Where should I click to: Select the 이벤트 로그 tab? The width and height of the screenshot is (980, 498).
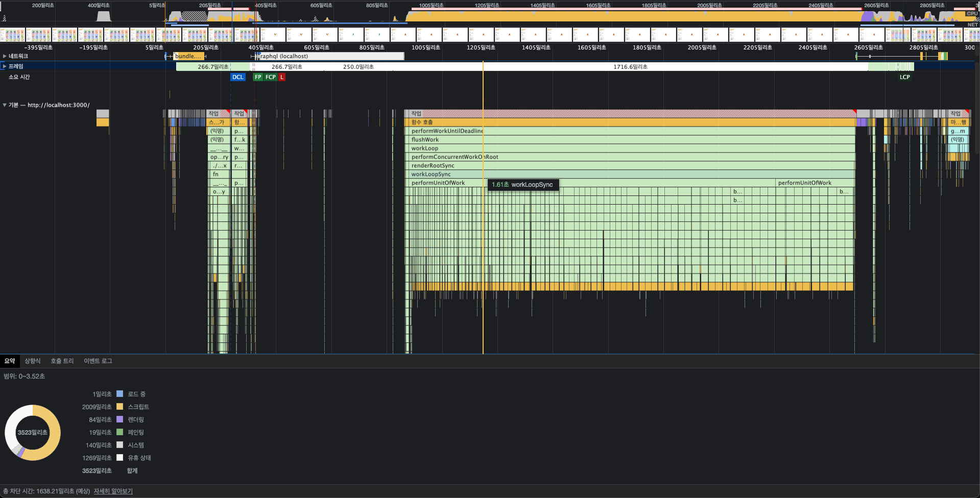click(x=98, y=361)
